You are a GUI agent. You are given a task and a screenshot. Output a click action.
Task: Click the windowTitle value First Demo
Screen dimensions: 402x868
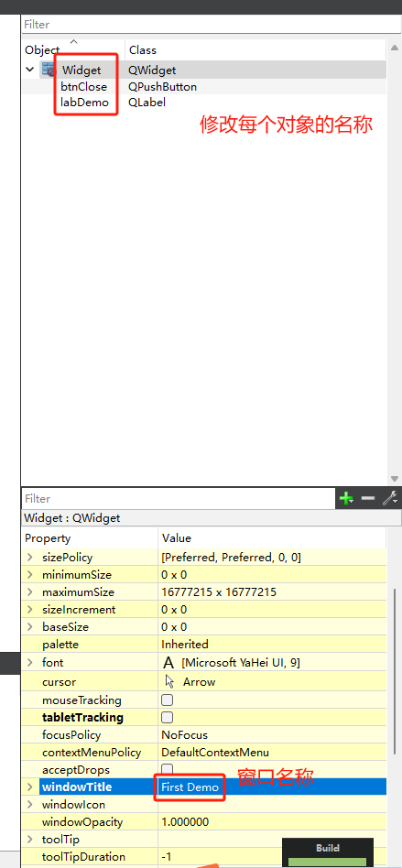pyautogui.click(x=190, y=787)
